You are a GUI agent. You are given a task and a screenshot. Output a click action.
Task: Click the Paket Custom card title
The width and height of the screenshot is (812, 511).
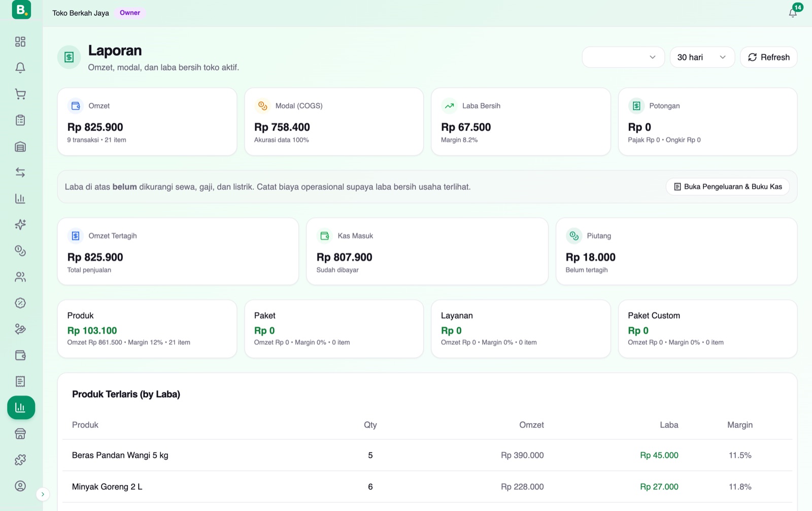click(654, 316)
